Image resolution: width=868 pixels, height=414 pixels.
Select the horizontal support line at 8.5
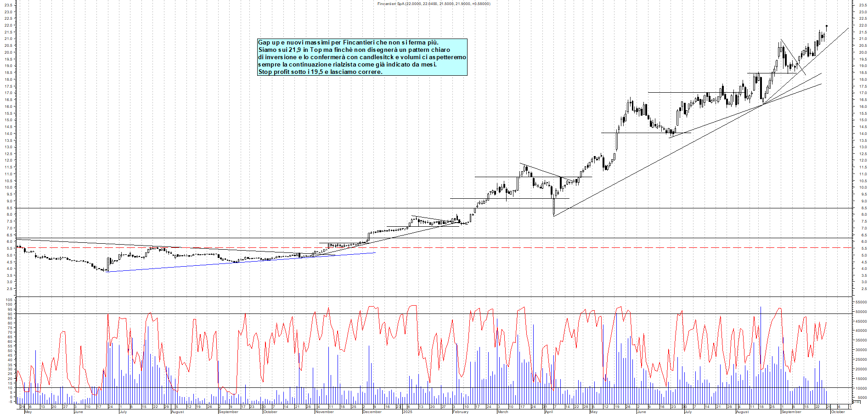pyautogui.click(x=276, y=208)
